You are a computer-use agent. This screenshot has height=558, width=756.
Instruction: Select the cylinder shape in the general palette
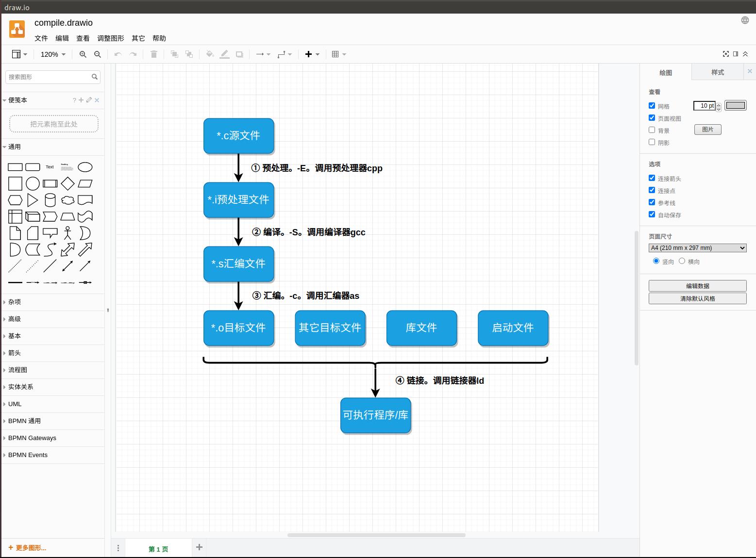pyautogui.click(x=50, y=200)
